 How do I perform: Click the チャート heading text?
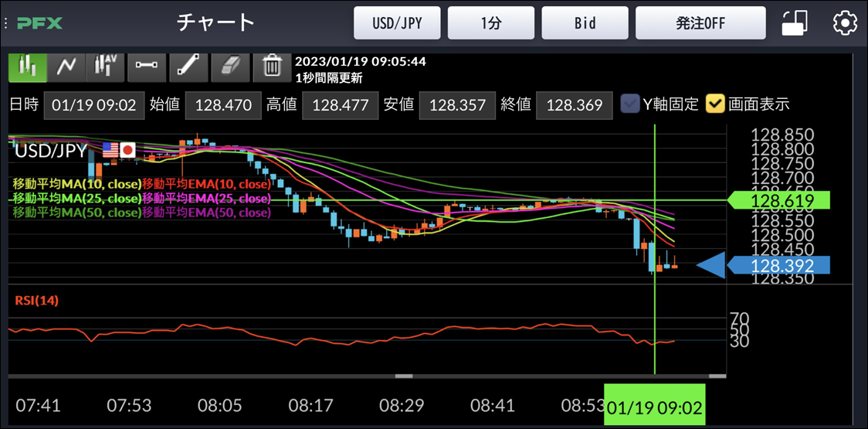tap(216, 22)
